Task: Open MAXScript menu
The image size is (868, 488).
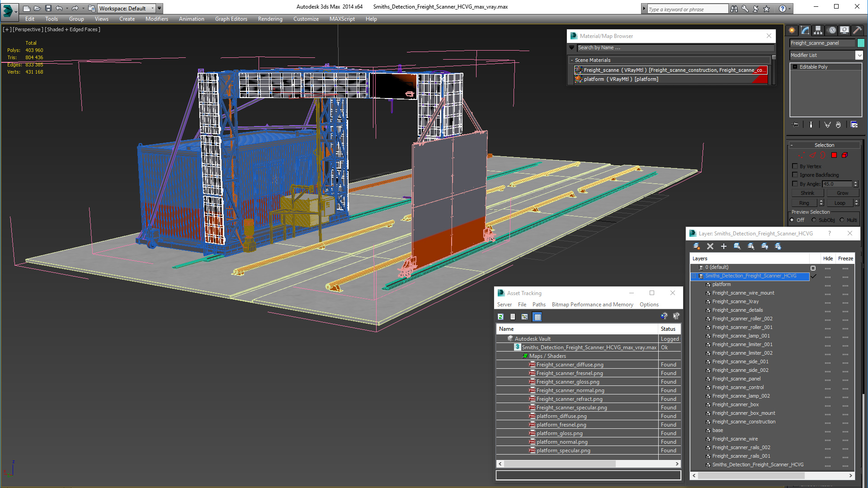Action: [x=342, y=19]
